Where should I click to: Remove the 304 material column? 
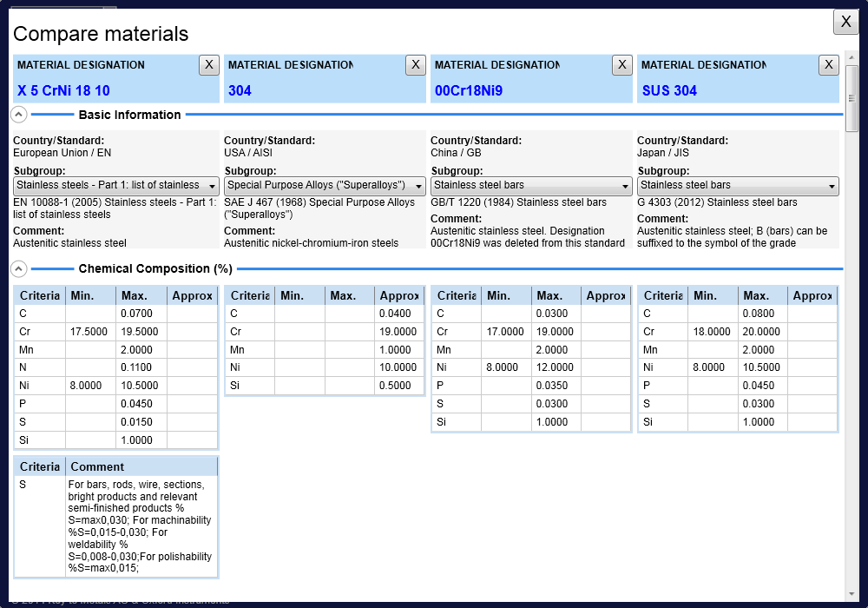click(415, 65)
